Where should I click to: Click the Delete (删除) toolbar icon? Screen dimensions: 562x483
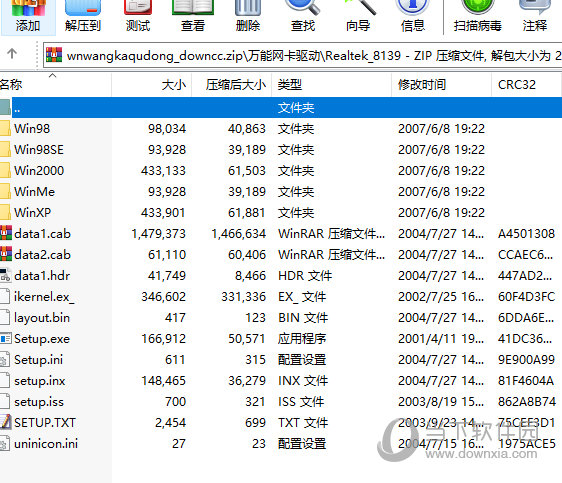pyautogui.click(x=248, y=16)
